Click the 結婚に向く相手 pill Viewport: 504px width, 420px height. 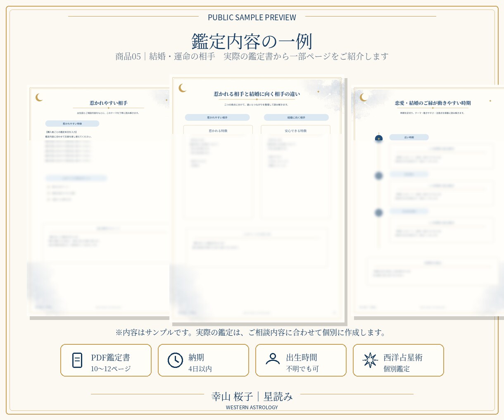point(296,117)
